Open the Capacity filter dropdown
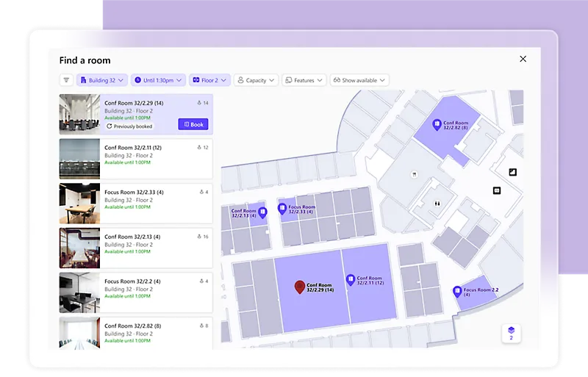The width and height of the screenshot is (588, 377). [256, 80]
